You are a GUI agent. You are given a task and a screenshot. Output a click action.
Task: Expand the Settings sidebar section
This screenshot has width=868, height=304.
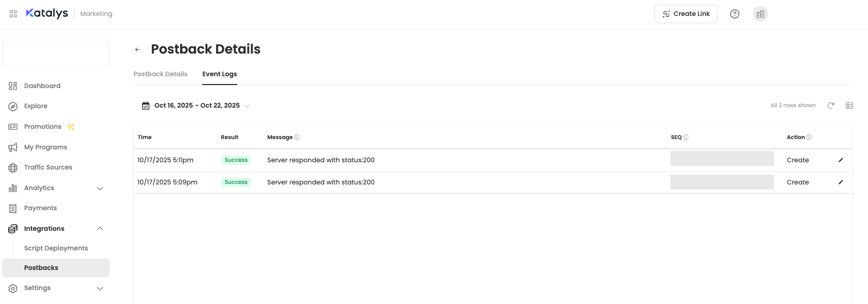coord(100,288)
